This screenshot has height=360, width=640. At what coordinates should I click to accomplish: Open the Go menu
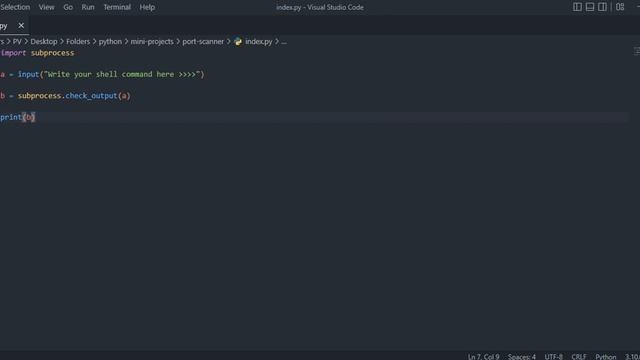[68, 7]
